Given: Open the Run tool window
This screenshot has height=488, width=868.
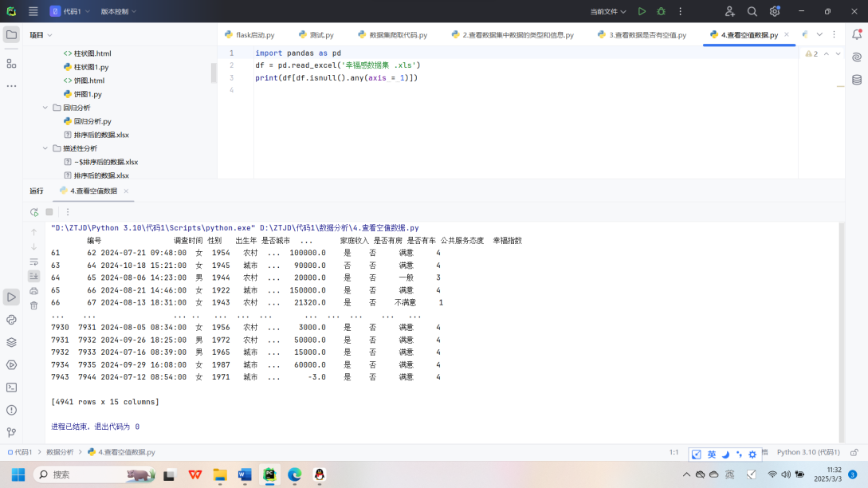Looking at the screenshot, I should [11, 297].
